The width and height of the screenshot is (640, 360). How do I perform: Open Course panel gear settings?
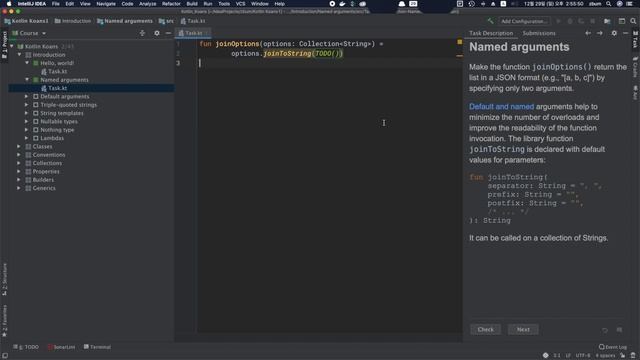[x=157, y=33]
